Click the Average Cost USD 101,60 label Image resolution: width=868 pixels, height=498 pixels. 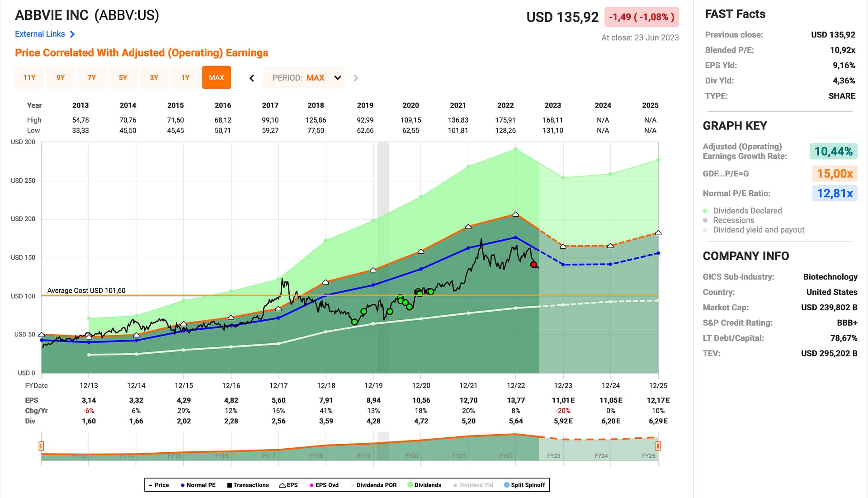pos(86,290)
